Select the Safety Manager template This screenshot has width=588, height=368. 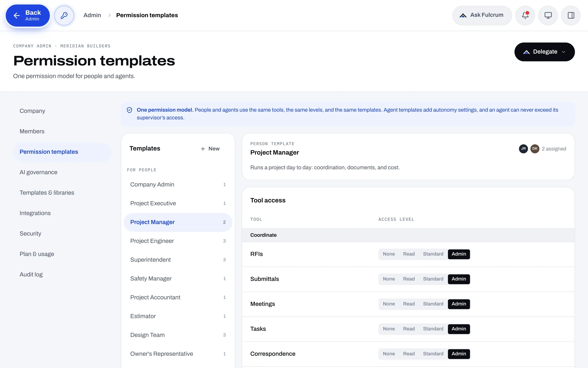click(178, 279)
